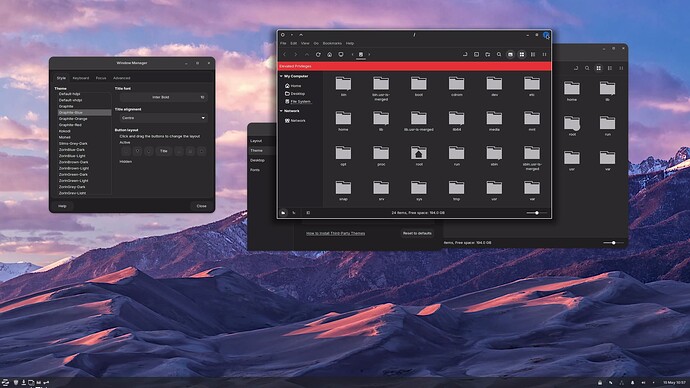Show tree view via status bar icon
Screen dimensions: 690x388
(294, 213)
